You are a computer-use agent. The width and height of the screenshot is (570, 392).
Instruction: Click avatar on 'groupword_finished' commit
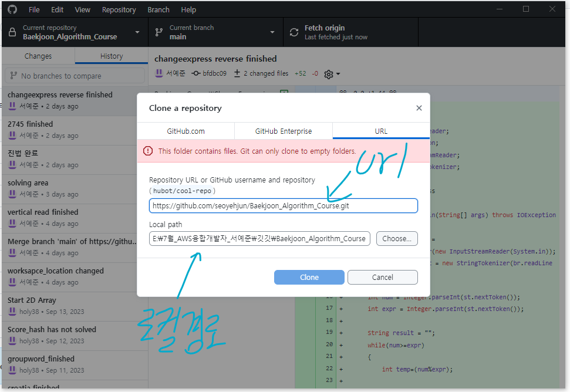(12, 370)
